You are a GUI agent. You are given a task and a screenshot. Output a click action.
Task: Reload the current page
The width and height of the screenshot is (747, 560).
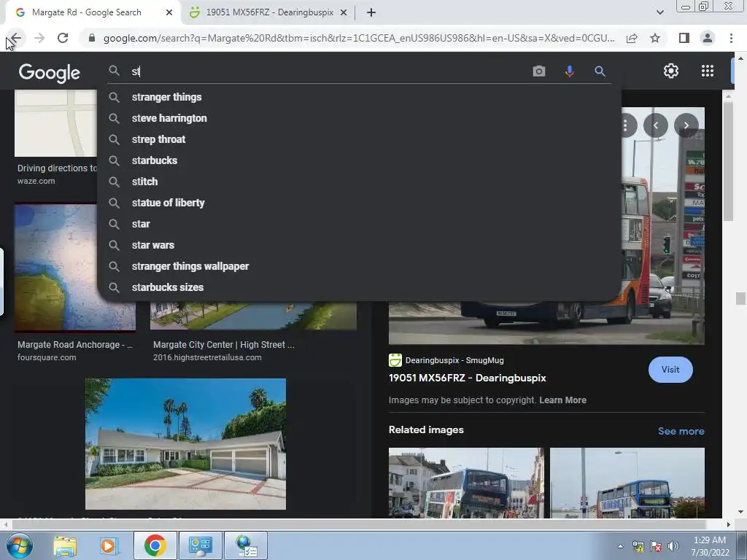pyautogui.click(x=63, y=38)
